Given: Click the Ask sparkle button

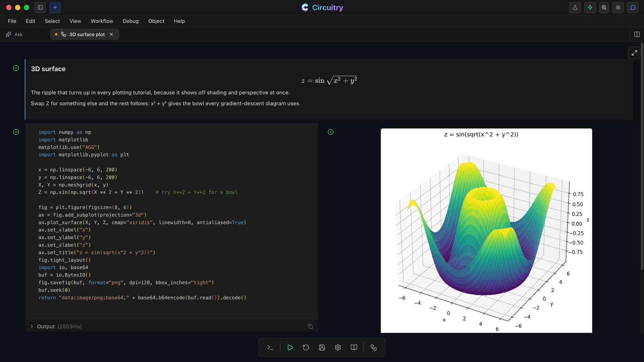Looking at the screenshot, I should point(14,34).
